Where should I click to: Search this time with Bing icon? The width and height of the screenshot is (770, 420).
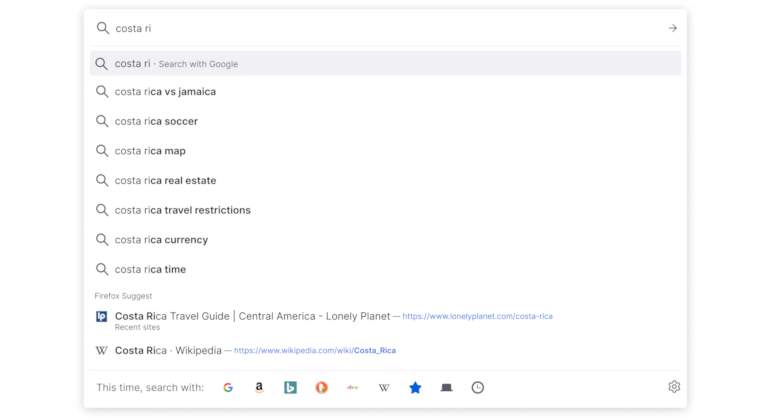[x=290, y=388]
